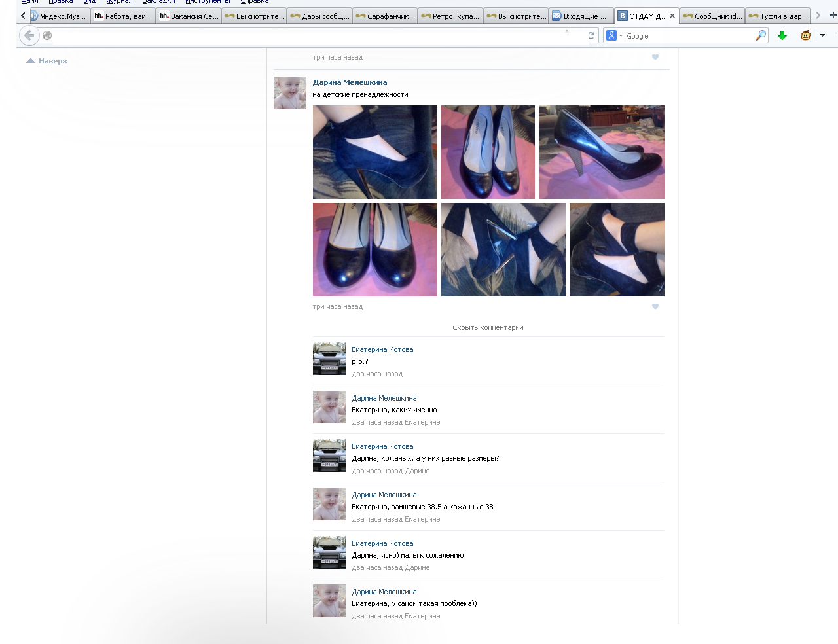838x644 pixels.
Task: Switch to Вакансия Се... tab
Action: point(189,16)
